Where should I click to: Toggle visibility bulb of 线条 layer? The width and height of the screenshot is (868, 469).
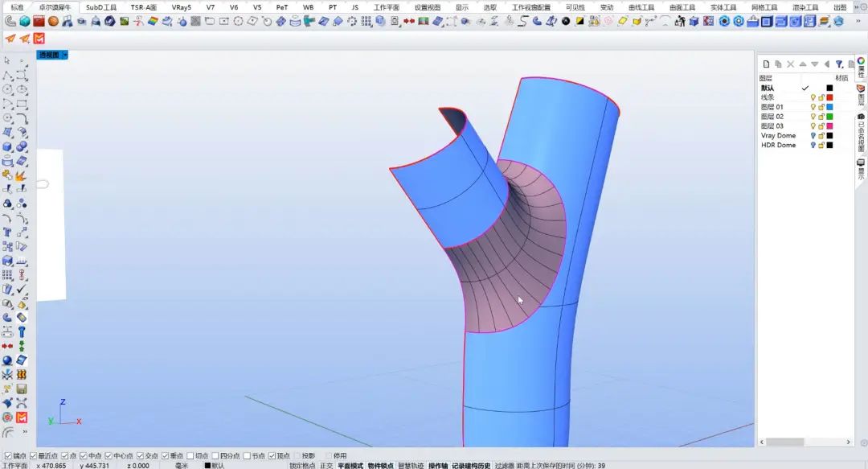[813, 97]
